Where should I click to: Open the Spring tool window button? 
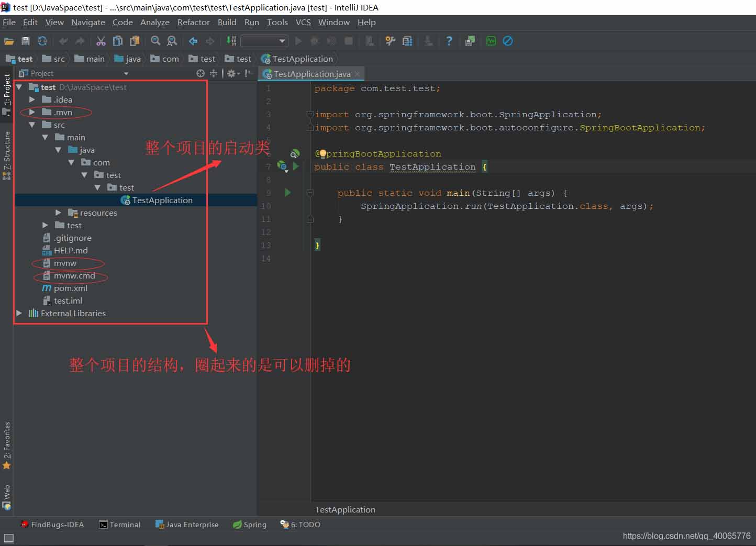pyautogui.click(x=250, y=525)
